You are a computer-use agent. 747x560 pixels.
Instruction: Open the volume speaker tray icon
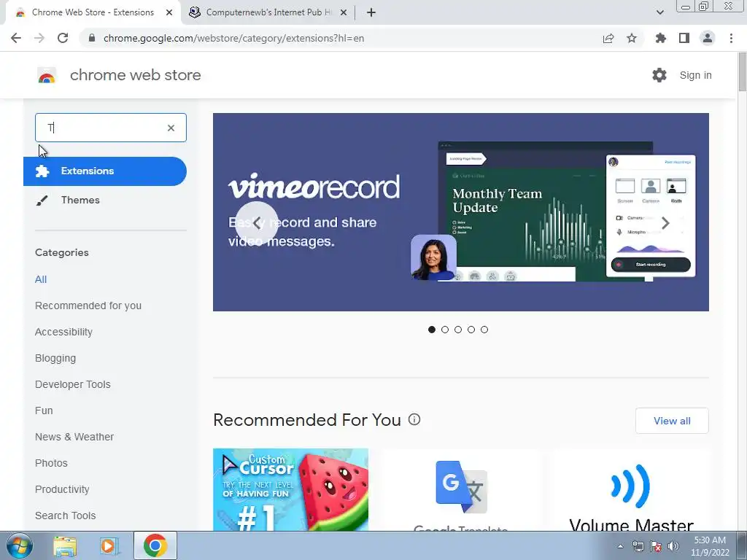coord(673,546)
